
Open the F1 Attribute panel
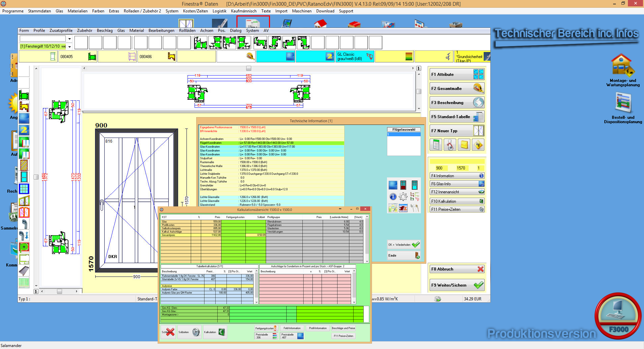tap(457, 74)
